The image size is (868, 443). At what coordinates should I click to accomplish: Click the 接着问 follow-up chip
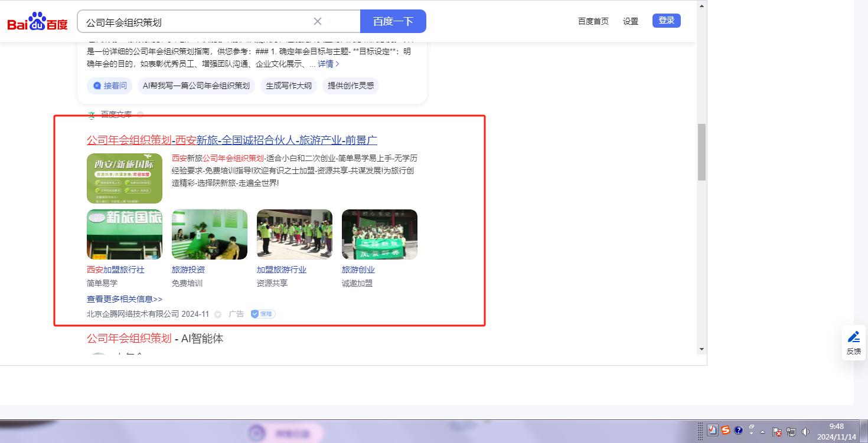(110, 86)
